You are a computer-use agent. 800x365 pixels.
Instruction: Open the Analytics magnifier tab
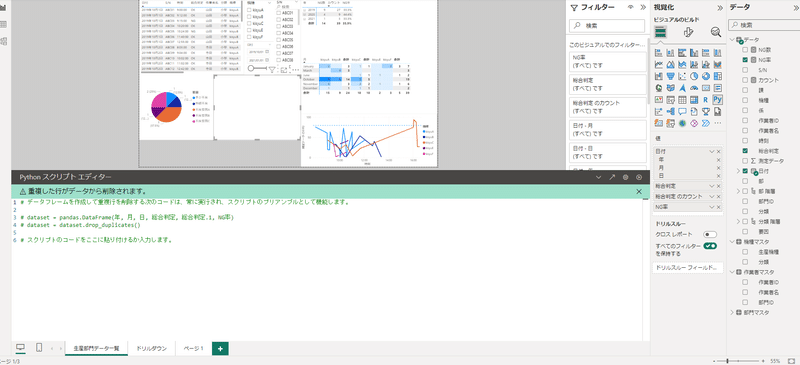(716, 32)
